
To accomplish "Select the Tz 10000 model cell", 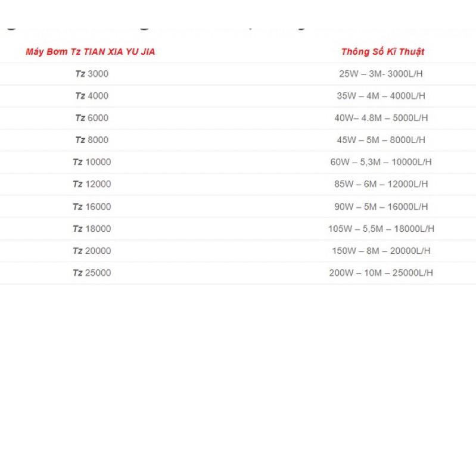I will click(92, 162).
